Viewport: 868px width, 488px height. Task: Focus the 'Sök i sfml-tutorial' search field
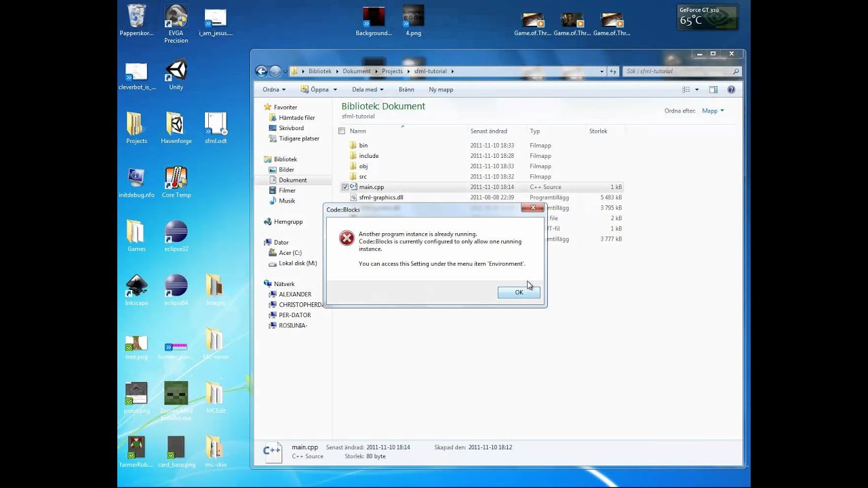[x=681, y=71]
